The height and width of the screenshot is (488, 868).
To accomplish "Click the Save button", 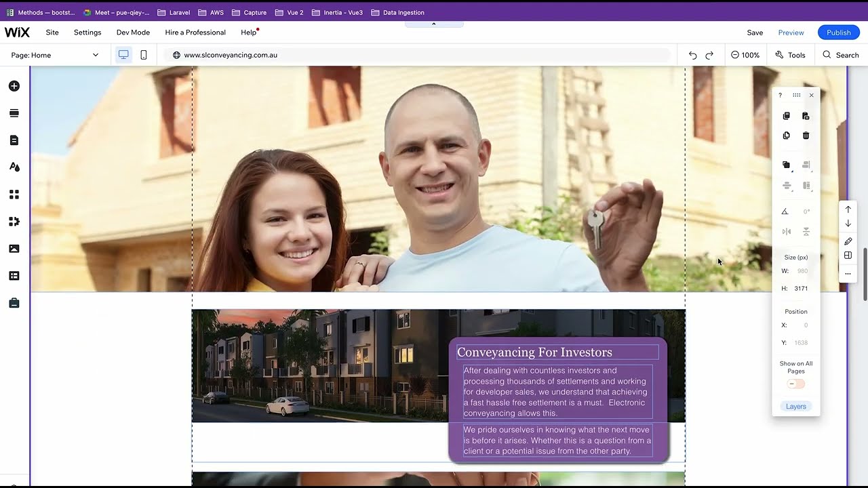I will click(755, 33).
